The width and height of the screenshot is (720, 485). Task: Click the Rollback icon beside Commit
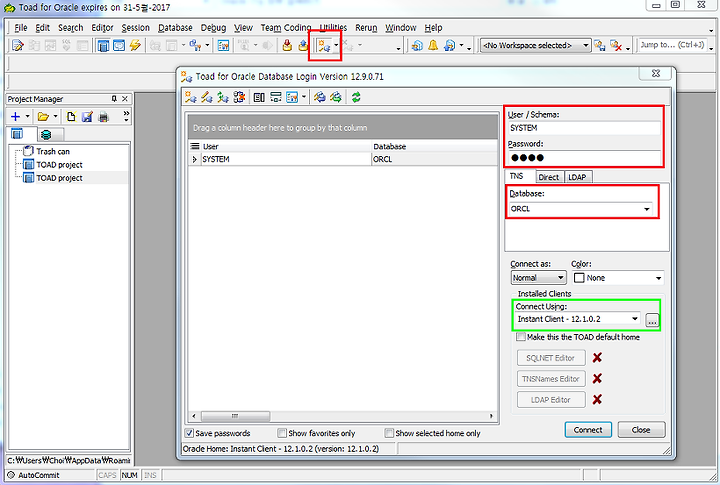(x=303, y=45)
